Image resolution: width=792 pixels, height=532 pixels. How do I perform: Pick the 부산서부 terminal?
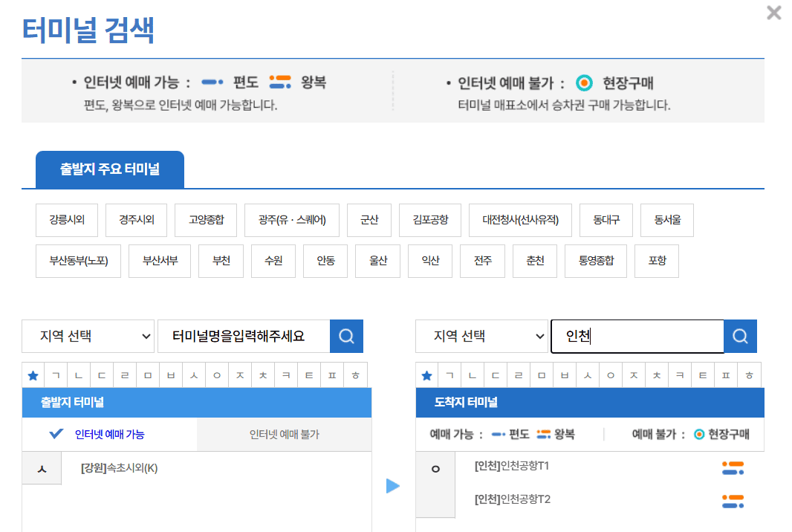[x=160, y=262]
